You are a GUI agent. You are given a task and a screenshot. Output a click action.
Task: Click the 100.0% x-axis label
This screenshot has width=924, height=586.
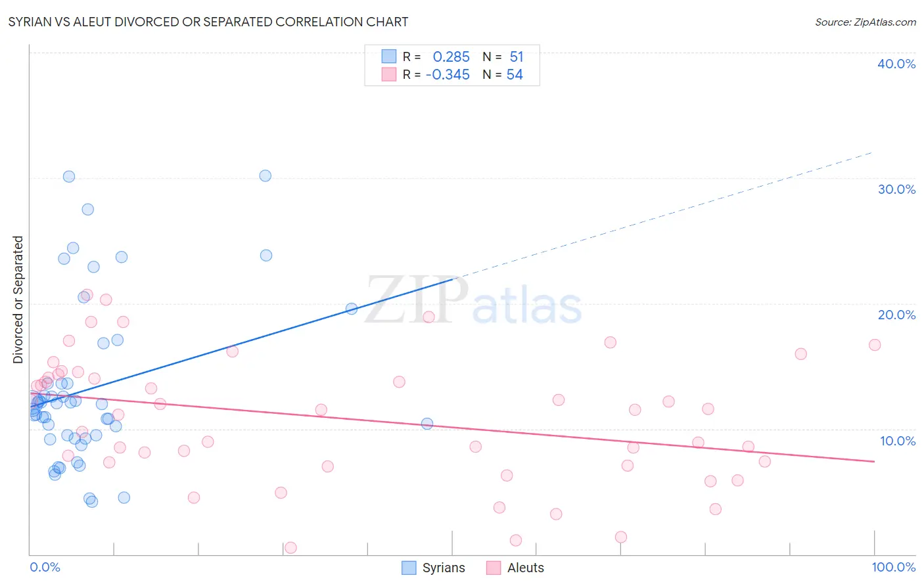point(894,567)
